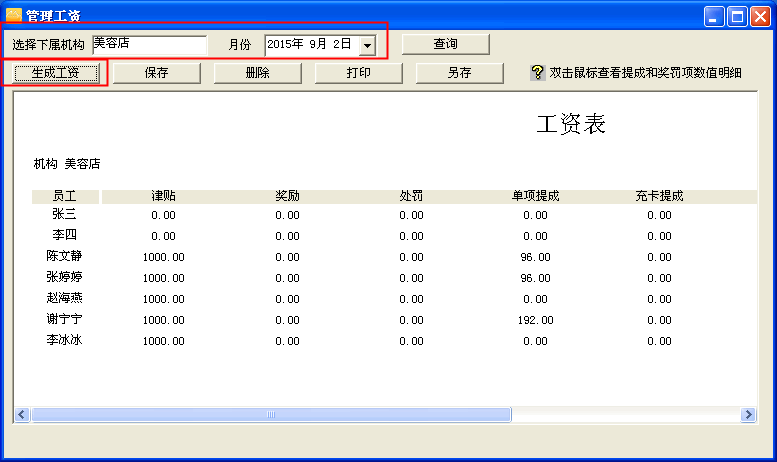Select the day 2日 in date field

[x=342, y=45]
